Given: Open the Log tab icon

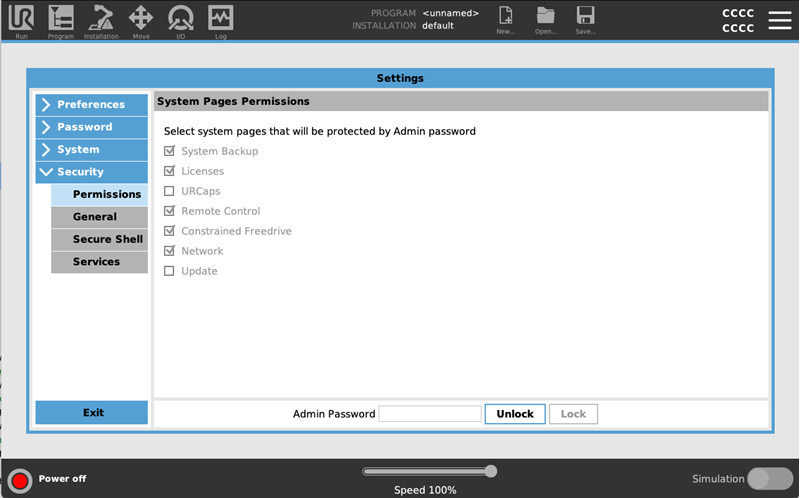Looking at the screenshot, I should [220, 18].
